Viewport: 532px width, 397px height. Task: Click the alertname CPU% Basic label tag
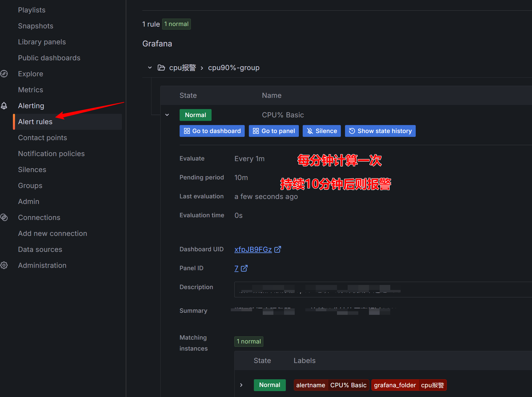click(331, 385)
